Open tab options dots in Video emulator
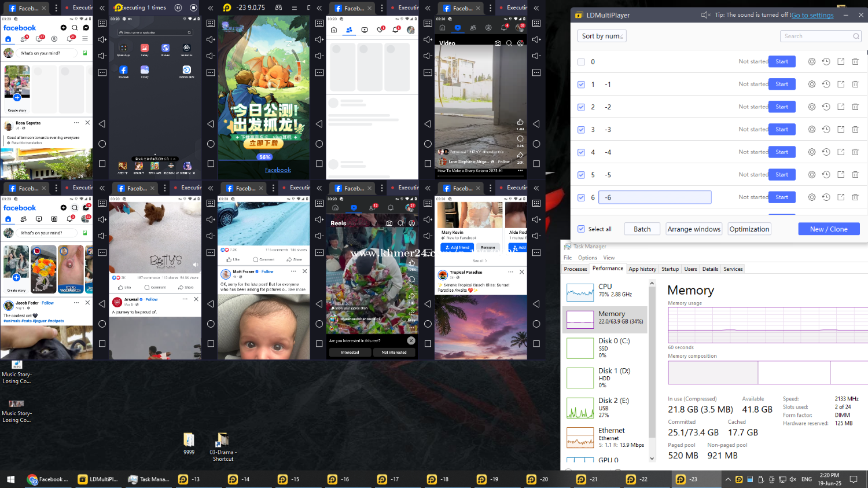This screenshot has height=488, width=868. (x=490, y=8)
